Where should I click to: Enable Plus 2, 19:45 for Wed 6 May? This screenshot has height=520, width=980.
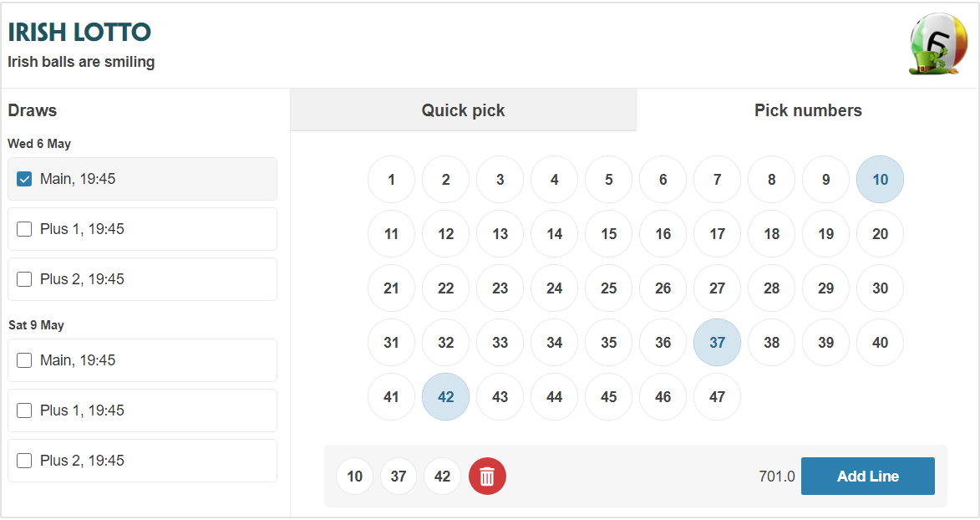tap(23, 278)
